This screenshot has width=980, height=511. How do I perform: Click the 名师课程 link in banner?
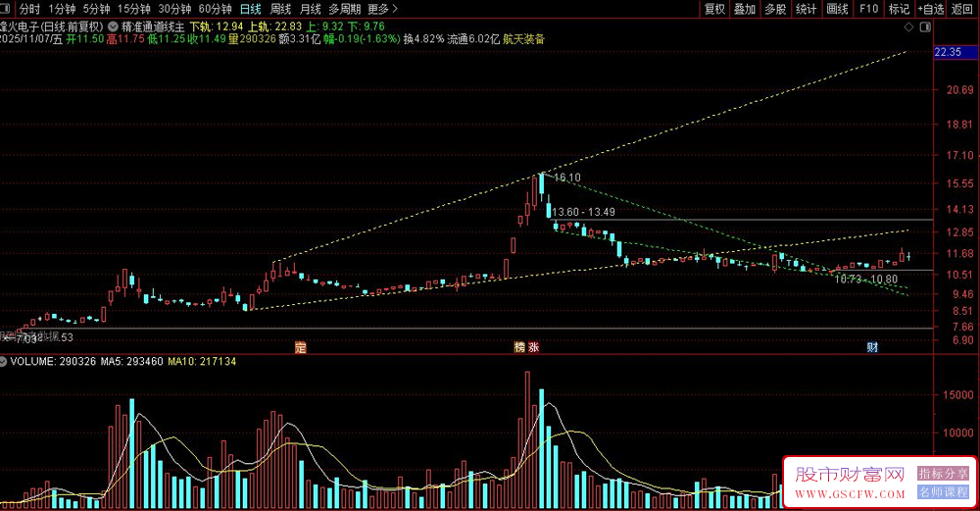943,492
